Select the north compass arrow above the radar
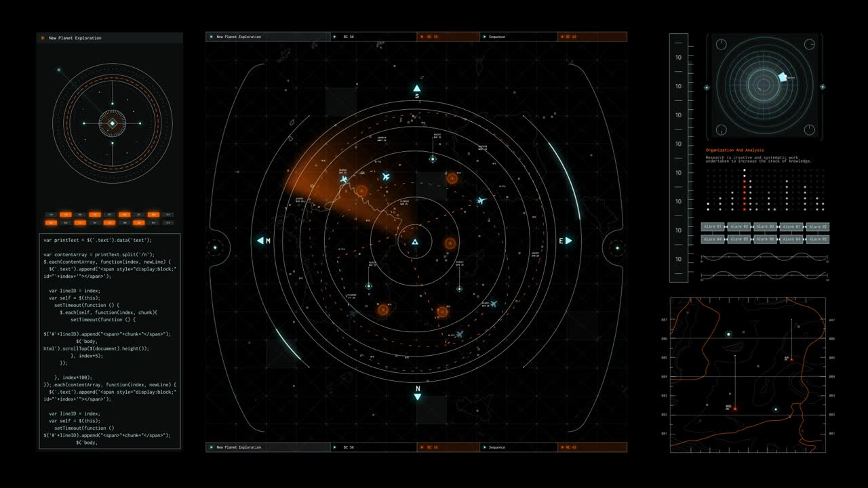 click(x=417, y=87)
